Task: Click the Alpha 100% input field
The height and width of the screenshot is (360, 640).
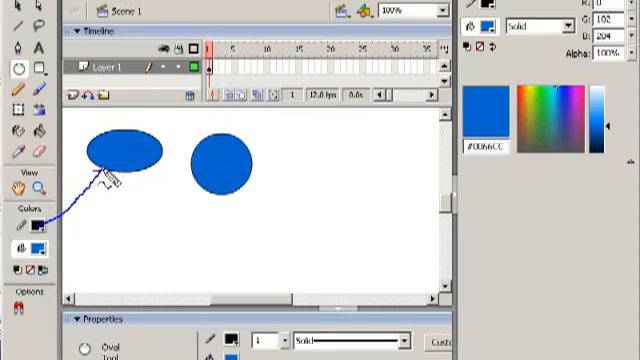Action: click(x=609, y=53)
